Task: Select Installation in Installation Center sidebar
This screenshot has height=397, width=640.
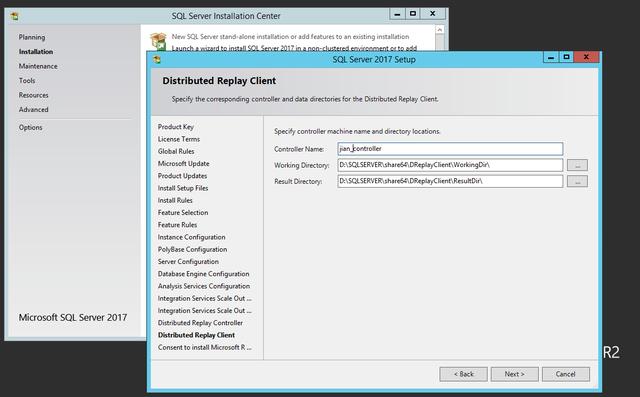Action: 36,52
